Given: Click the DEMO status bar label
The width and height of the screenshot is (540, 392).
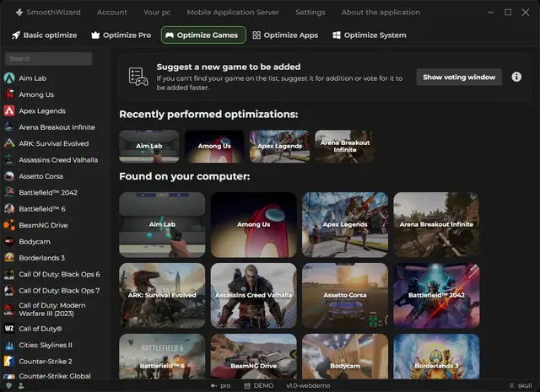Looking at the screenshot, I should click(263, 386).
